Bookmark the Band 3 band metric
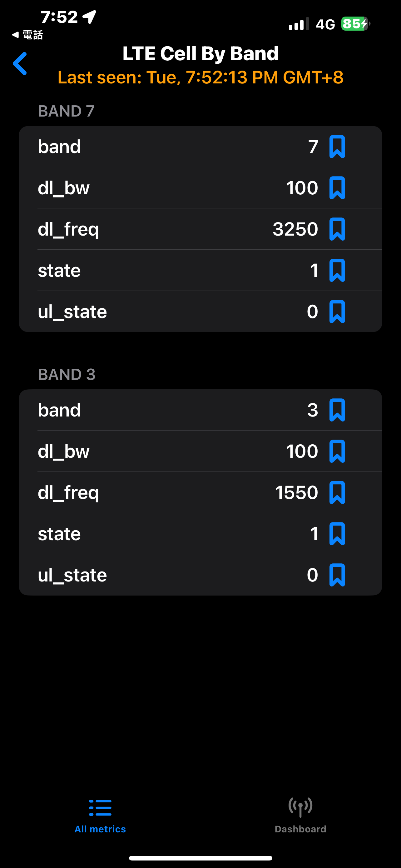The width and height of the screenshot is (401, 868). 337,410
